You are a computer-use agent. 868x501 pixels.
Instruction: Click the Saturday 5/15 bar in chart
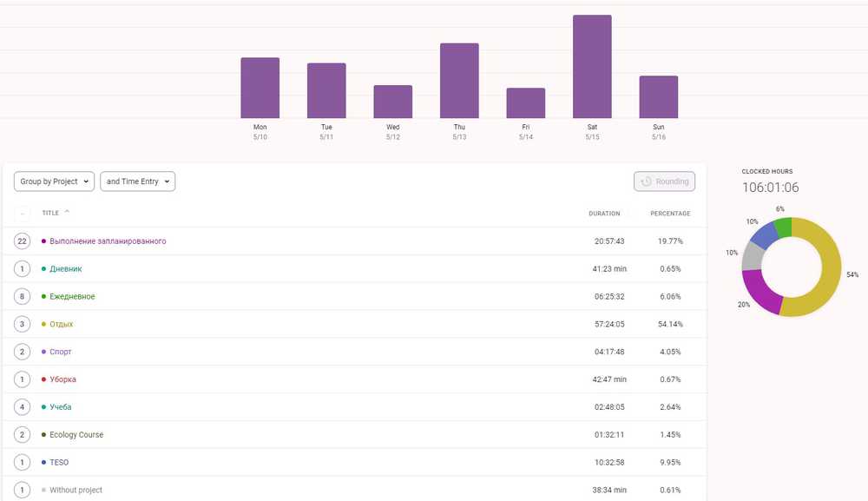592,67
